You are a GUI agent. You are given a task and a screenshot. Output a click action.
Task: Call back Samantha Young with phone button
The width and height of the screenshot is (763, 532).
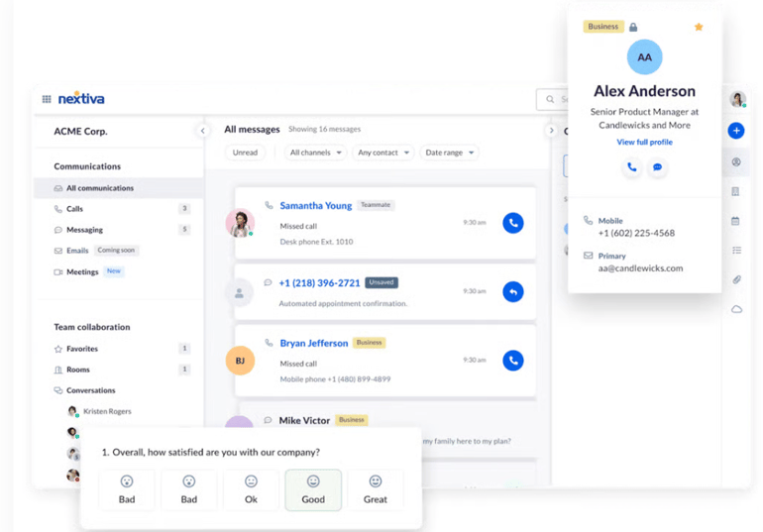pyautogui.click(x=513, y=223)
